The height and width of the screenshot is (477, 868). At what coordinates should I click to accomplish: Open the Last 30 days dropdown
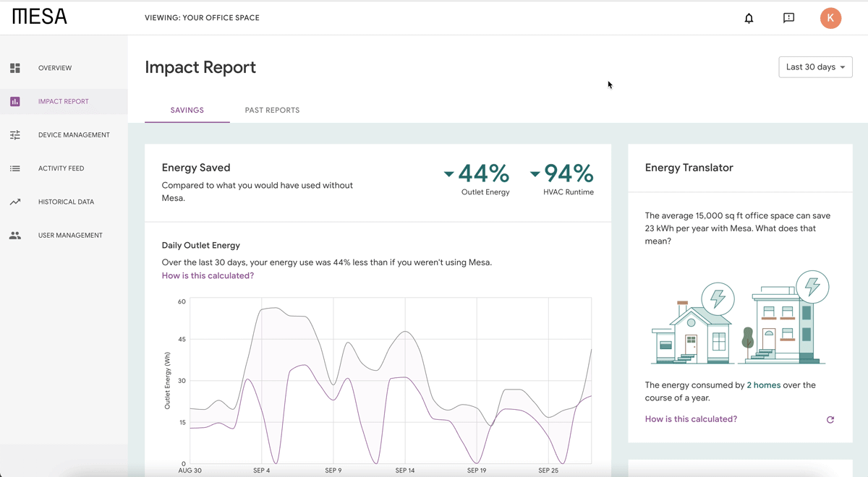[815, 67]
